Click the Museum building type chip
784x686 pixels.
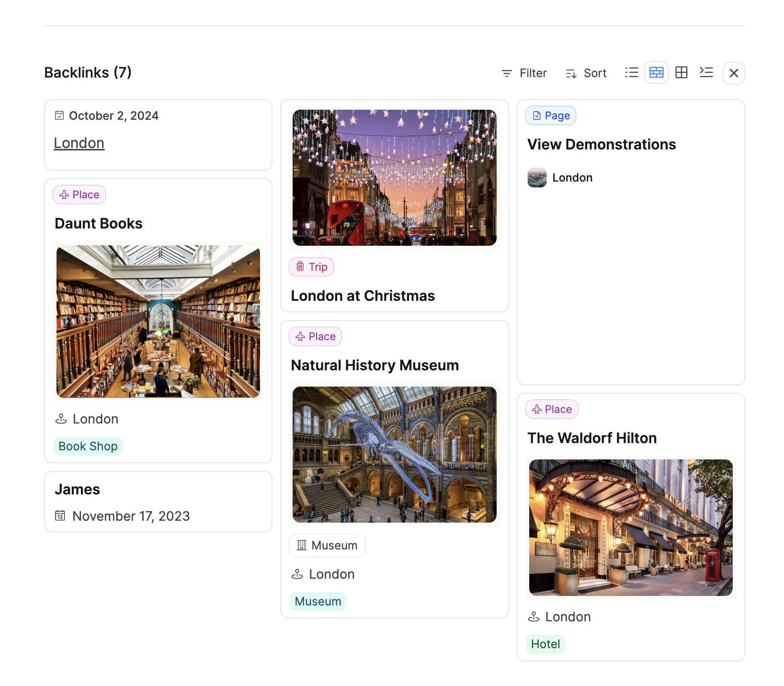[x=327, y=546]
